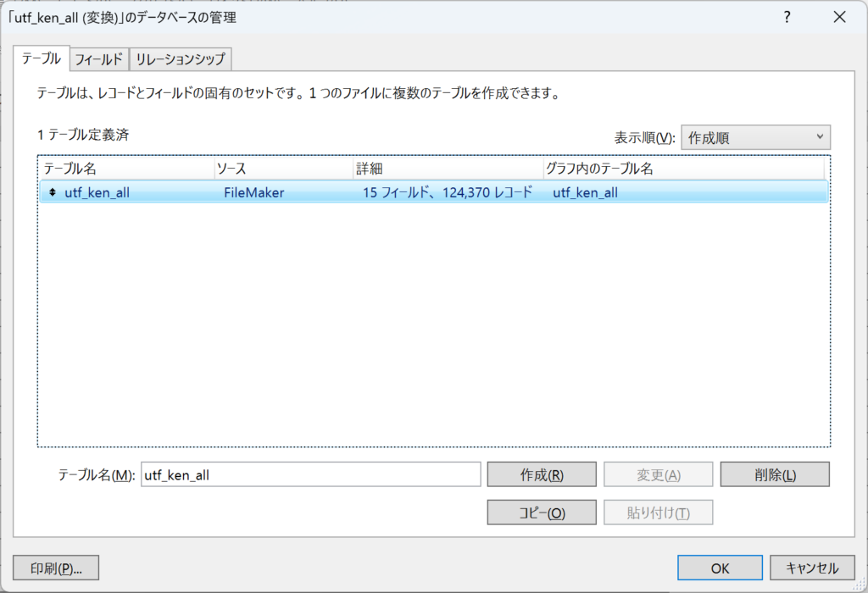Open print dialog via 印刷(P) button
Image resolution: width=868 pixels, height=593 pixels.
point(57,568)
